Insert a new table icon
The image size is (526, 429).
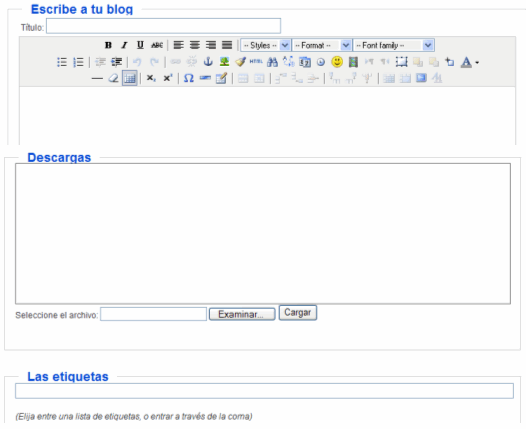(x=129, y=78)
